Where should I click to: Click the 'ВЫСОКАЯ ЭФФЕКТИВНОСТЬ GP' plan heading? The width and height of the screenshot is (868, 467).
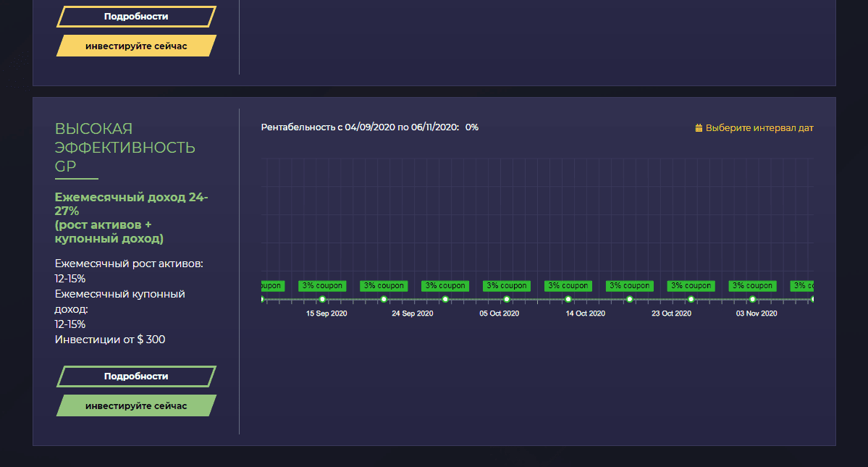pos(125,148)
